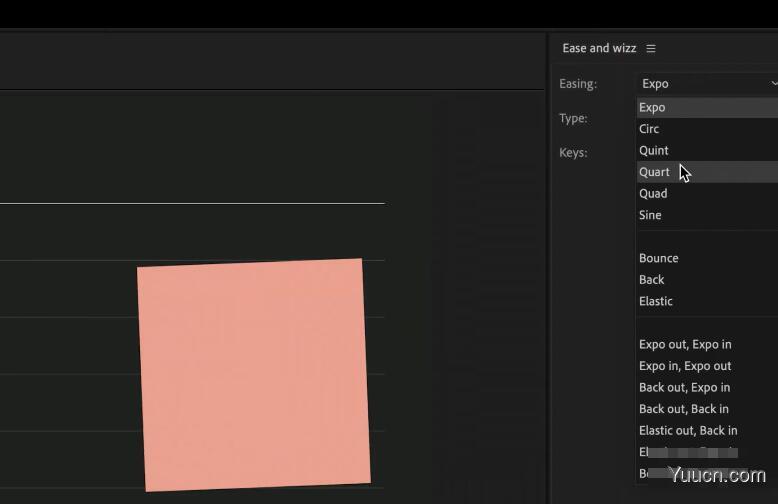Image resolution: width=778 pixels, height=504 pixels.
Task: Open the Ease and wizz panel menu
Action: point(650,48)
